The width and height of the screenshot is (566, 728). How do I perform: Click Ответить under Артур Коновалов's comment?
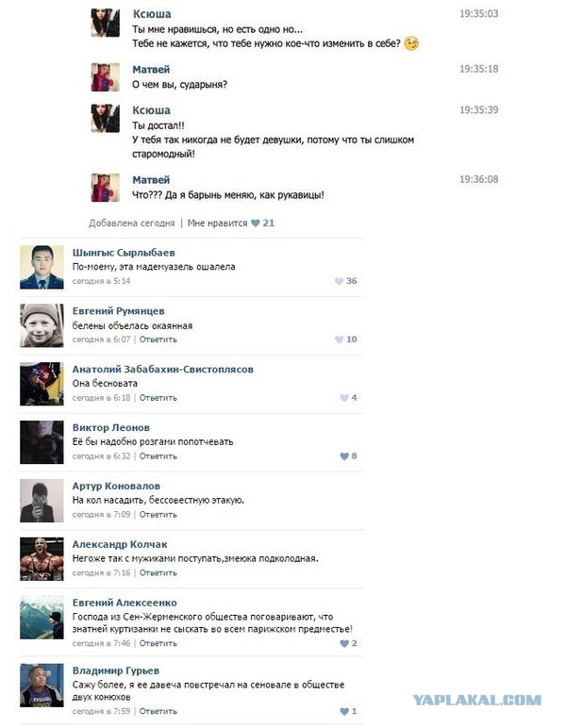pyautogui.click(x=158, y=515)
